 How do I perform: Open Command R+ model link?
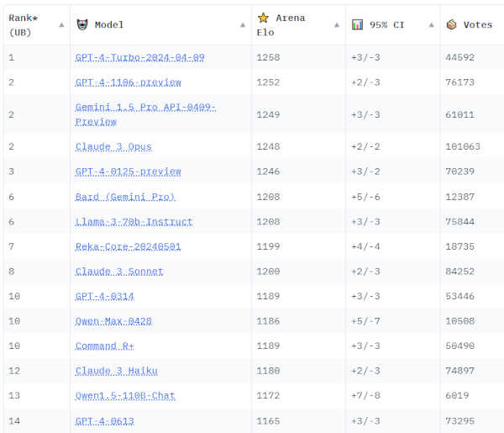click(104, 346)
